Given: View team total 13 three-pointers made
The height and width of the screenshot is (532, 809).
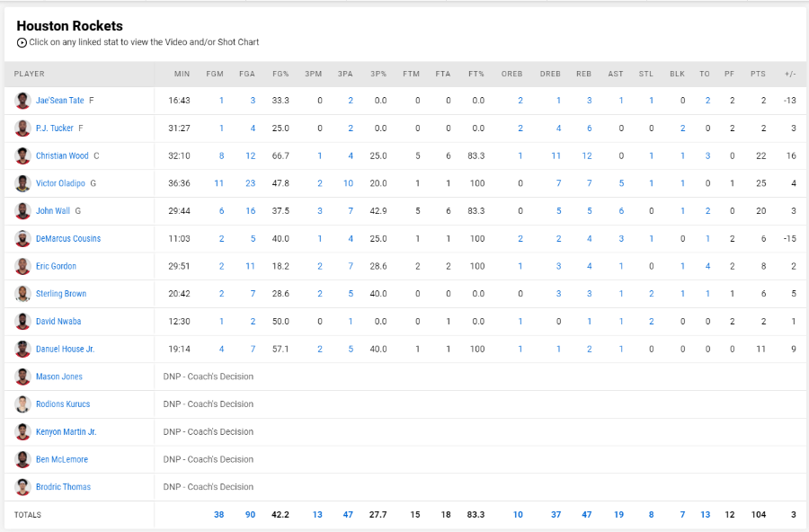Looking at the screenshot, I should tap(317, 514).
